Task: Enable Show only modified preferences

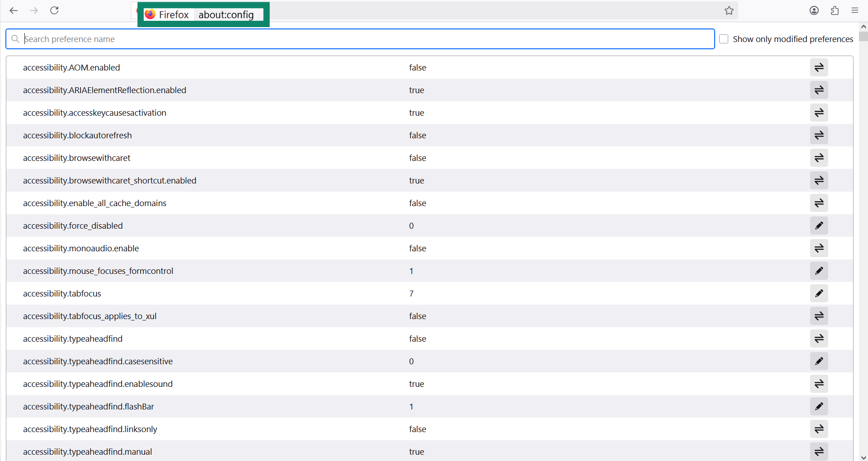Action: click(724, 39)
